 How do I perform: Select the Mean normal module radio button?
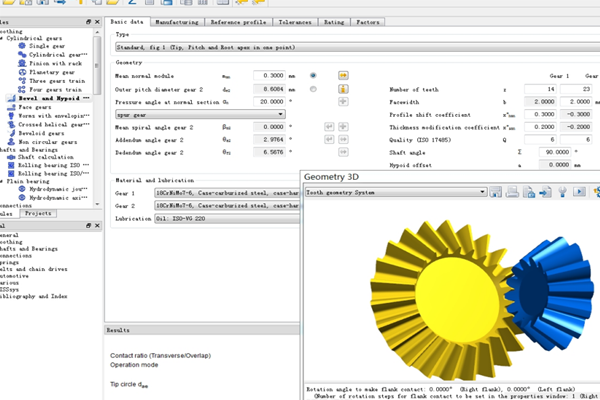pyautogui.click(x=313, y=75)
